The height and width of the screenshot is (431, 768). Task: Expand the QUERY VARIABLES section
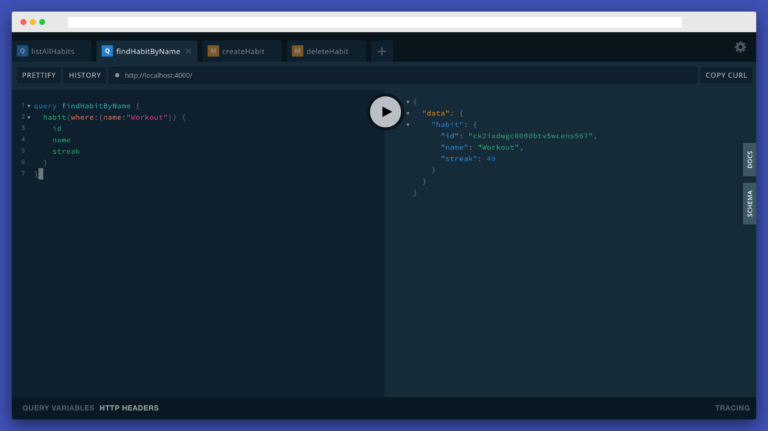pyautogui.click(x=58, y=408)
